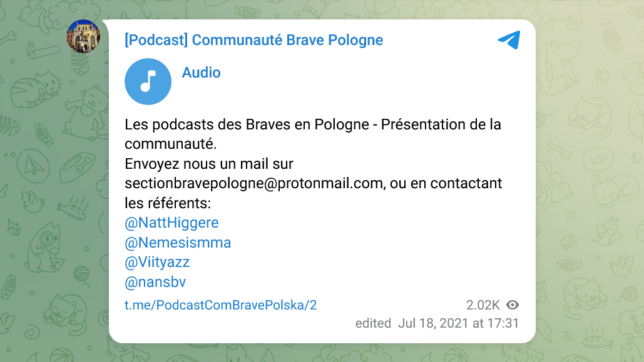Click the 2.02K view count
This screenshot has height=362, width=644.
click(x=483, y=305)
